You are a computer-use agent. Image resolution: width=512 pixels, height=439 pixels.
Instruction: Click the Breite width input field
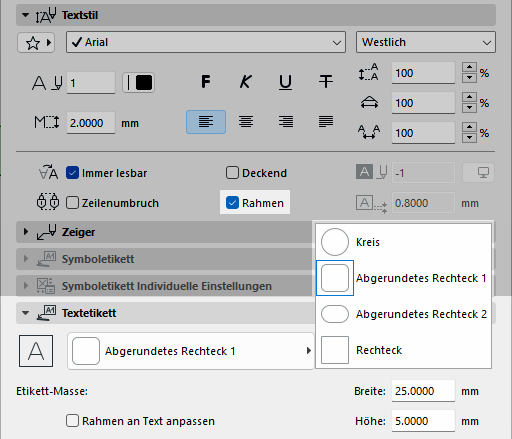click(x=423, y=391)
